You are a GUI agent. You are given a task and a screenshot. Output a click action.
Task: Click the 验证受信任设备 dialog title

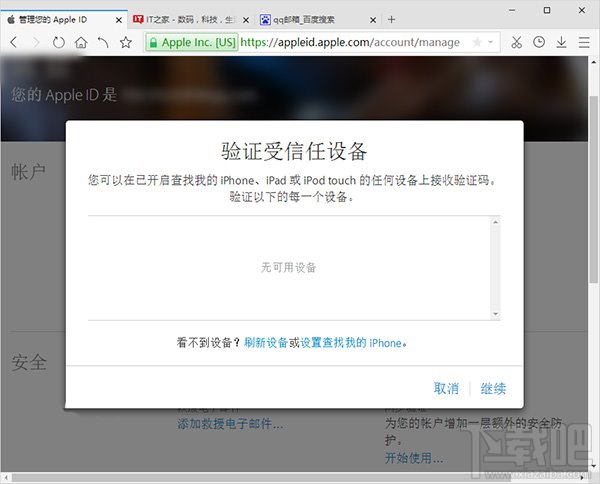pos(294,151)
